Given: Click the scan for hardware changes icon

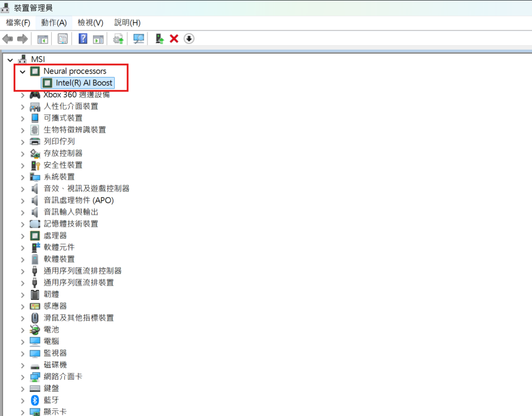Looking at the screenshot, I should coord(139,39).
